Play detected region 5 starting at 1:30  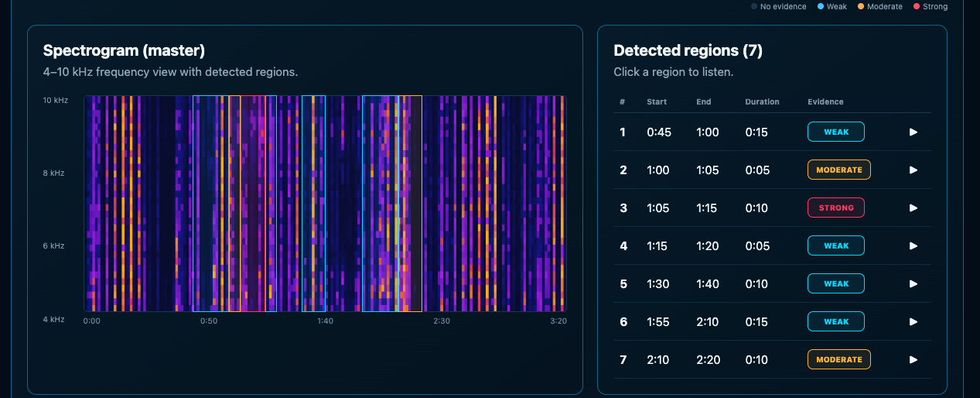click(x=913, y=283)
